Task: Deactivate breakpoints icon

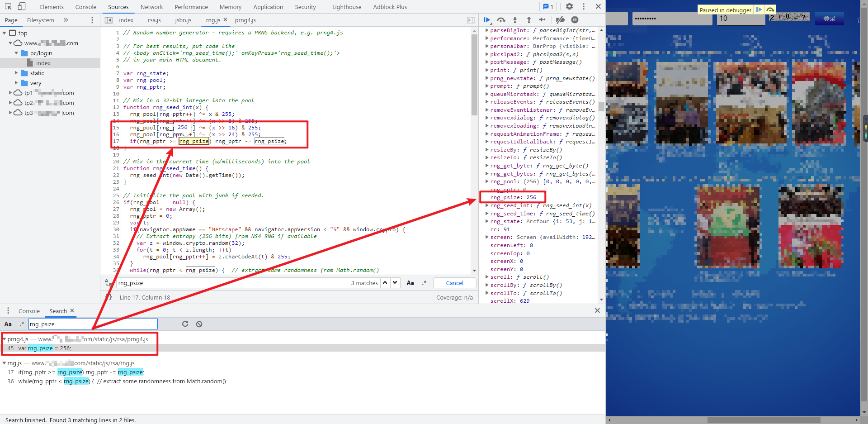Action: (560, 20)
